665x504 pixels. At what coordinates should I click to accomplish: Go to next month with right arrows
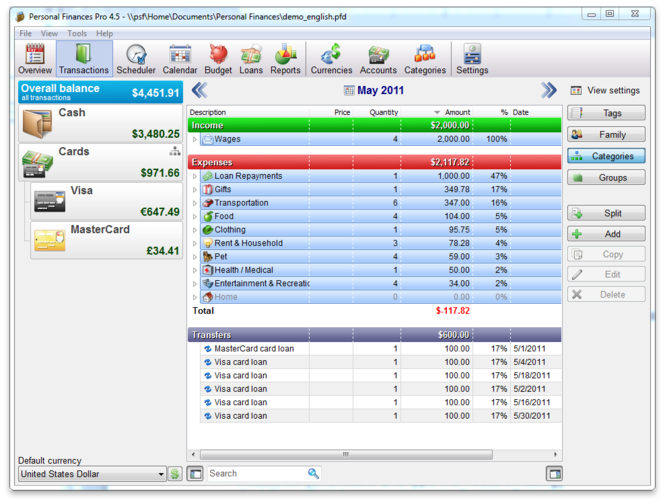coord(548,90)
